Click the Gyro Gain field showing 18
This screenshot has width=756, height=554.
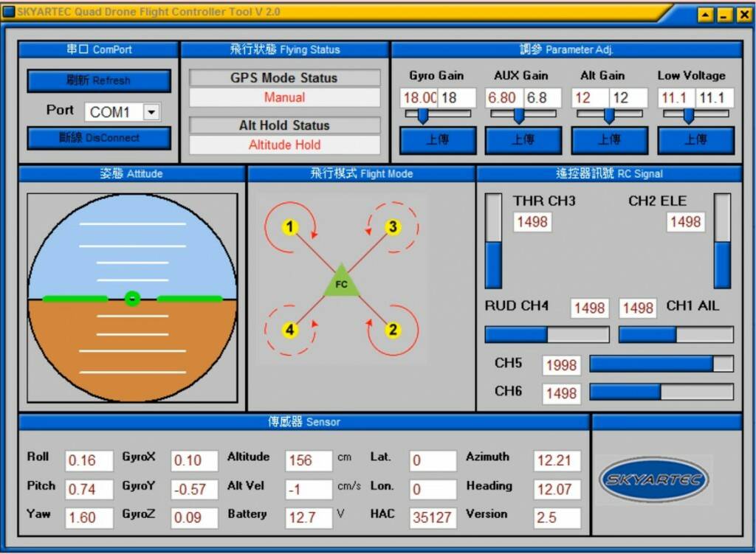point(457,98)
